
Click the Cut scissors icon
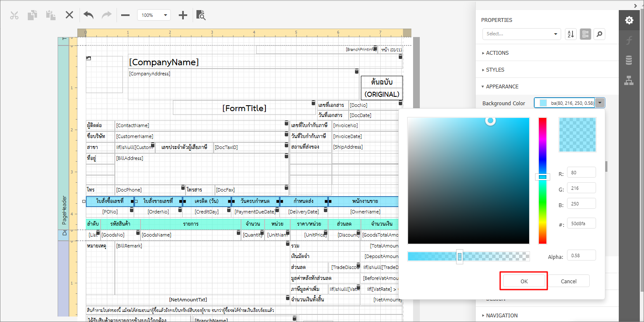(14, 15)
